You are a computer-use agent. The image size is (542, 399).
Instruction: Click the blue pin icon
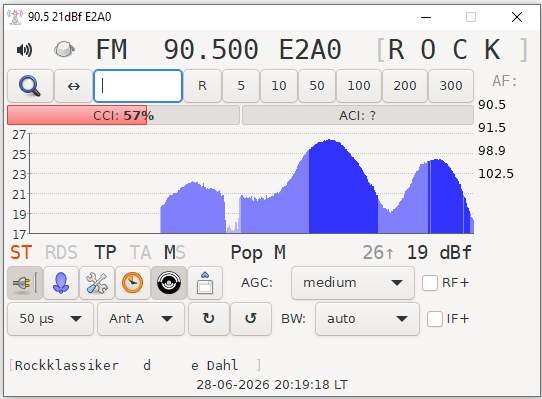point(61,283)
